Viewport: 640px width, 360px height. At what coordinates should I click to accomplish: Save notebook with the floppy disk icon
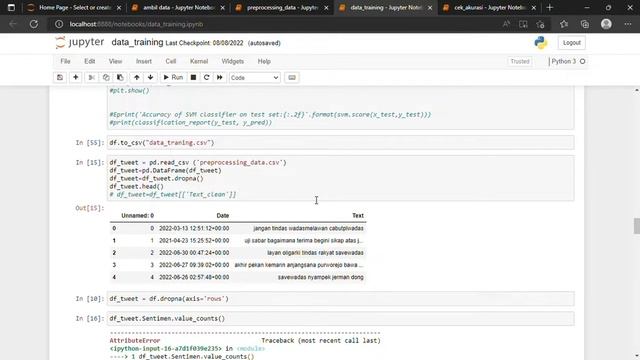(60, 78)
